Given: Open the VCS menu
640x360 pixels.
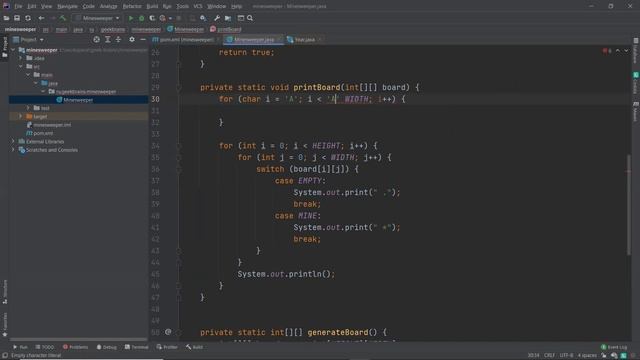Looking at the screenshot, I should point(198,7).
